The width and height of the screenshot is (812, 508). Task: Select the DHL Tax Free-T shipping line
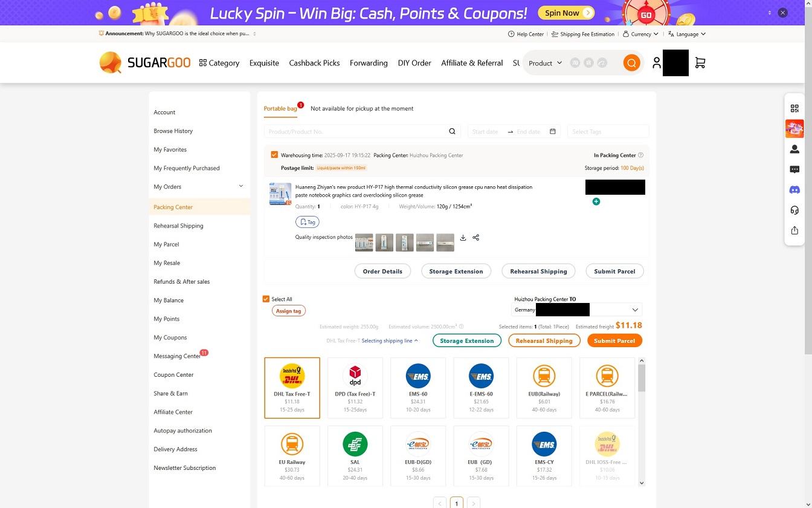[292, 388]
